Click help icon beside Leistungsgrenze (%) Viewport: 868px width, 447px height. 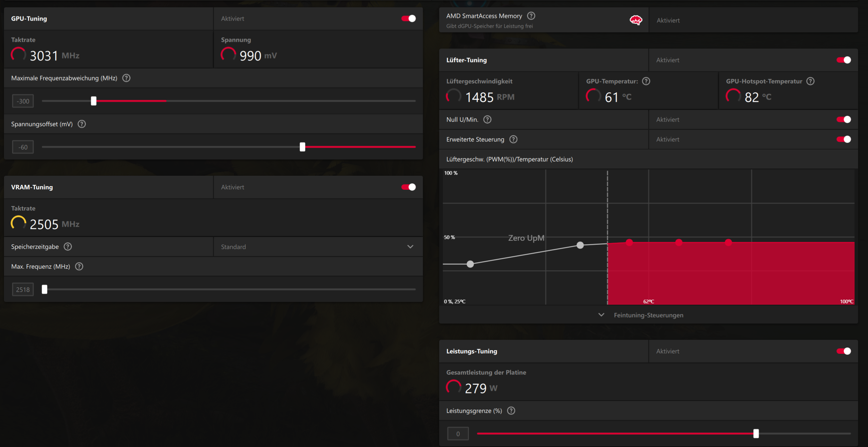(x=511, y=411)
